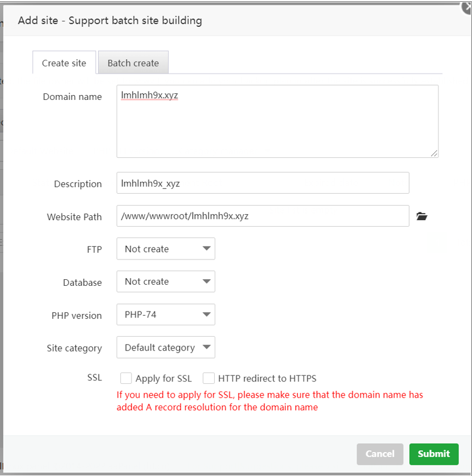
Task: Click the HTTP redirect to HTTPS label
Action: 267,379
